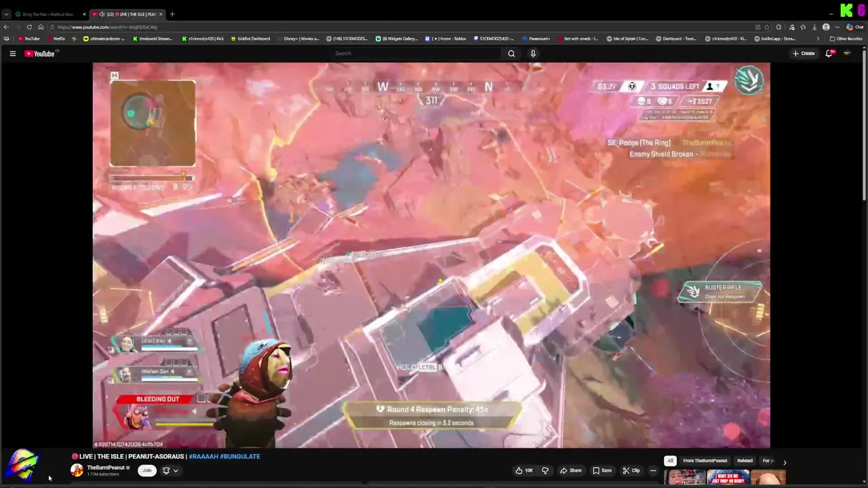Expand bookmarks overflow chevron
868x488 pixels.
818,39
